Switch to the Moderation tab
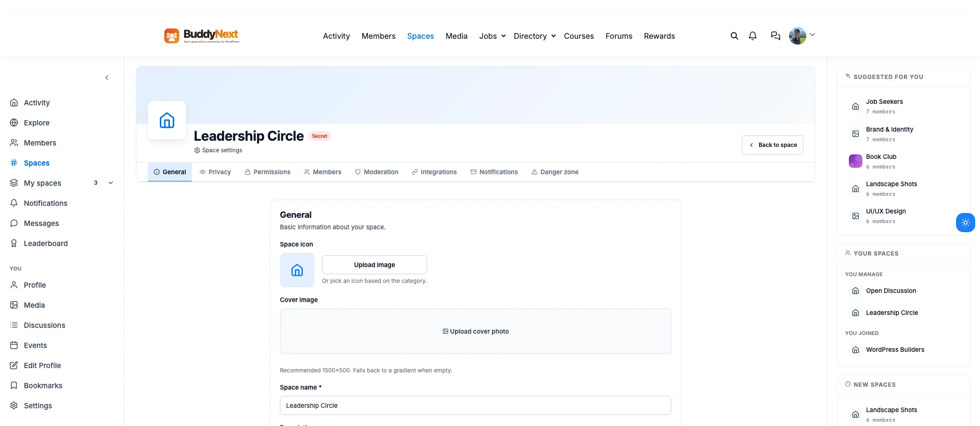The image size is (980, 426). coord(377,172)
